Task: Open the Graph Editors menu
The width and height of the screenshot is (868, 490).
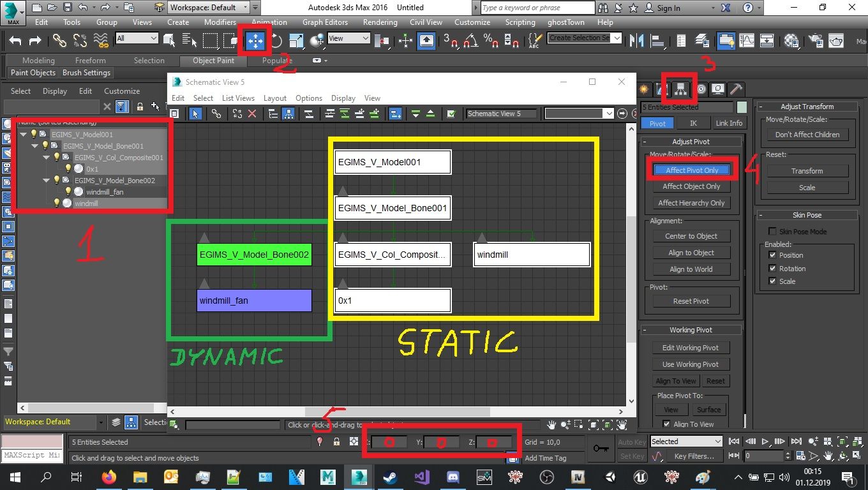Action: pyautogui.click(x=325, y=22)
